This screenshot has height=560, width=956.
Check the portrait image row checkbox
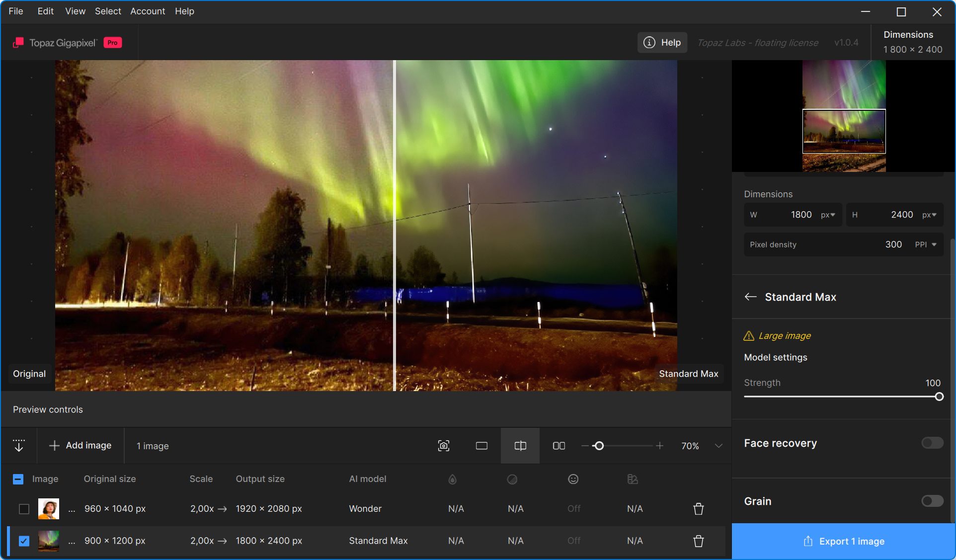tap(24, 509)
